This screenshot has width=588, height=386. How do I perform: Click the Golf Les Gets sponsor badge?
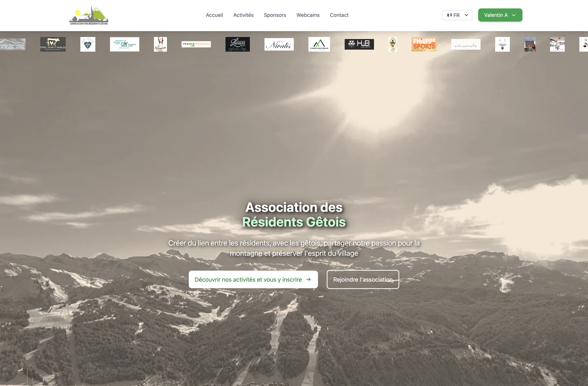pyautogui.click(x=88, y=44)
